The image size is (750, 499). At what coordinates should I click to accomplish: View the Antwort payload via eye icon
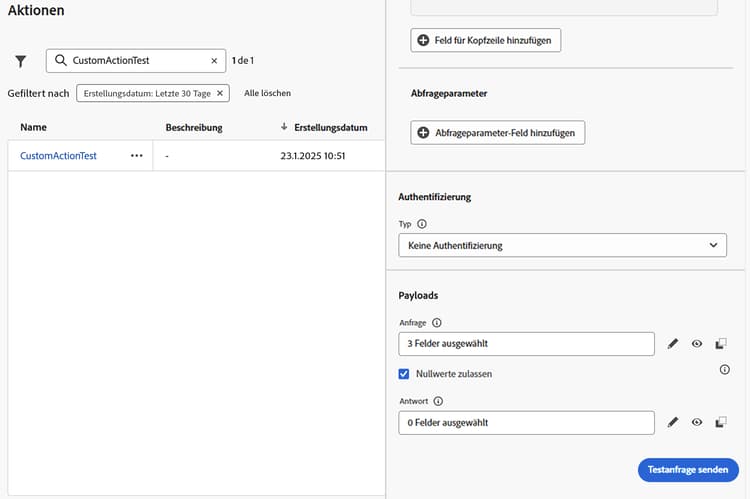[x=697, y=422]
